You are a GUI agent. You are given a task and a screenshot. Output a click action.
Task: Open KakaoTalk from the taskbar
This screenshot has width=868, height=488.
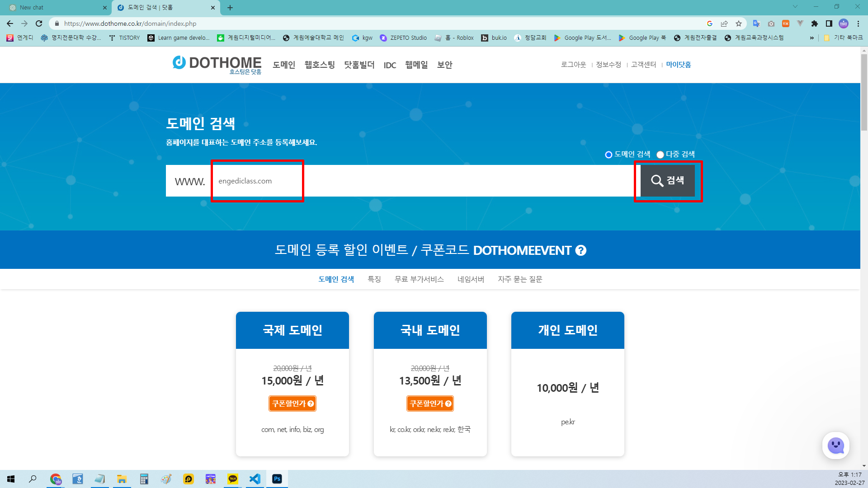232,479
